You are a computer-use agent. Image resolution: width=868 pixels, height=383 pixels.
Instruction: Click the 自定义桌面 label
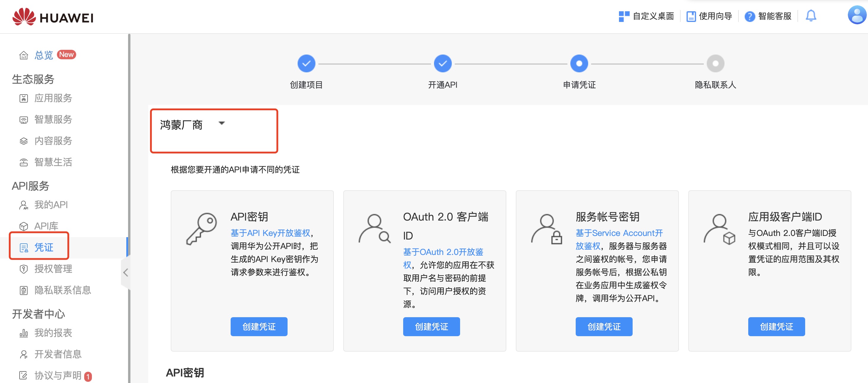(x=653, y=16)
